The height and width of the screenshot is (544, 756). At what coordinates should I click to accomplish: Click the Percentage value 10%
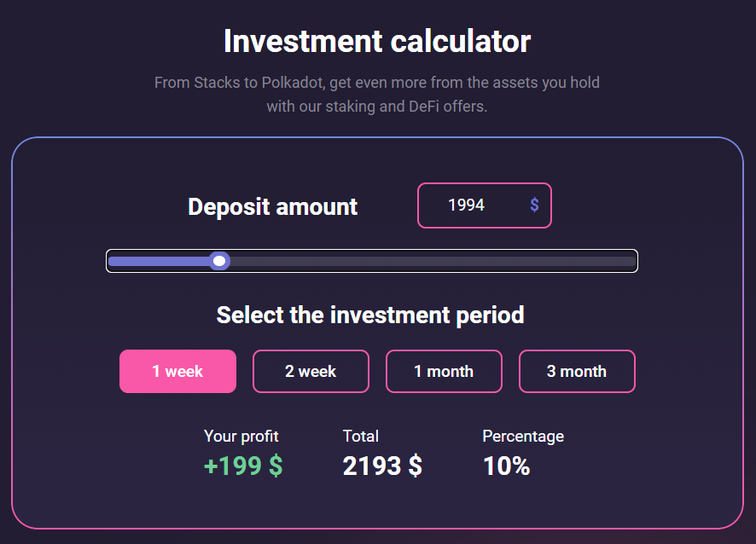point(506,466)
